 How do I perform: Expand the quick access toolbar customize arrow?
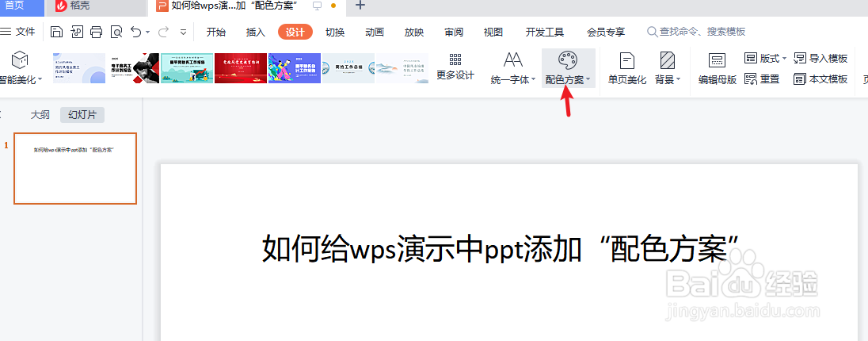[x=183, y=33]
